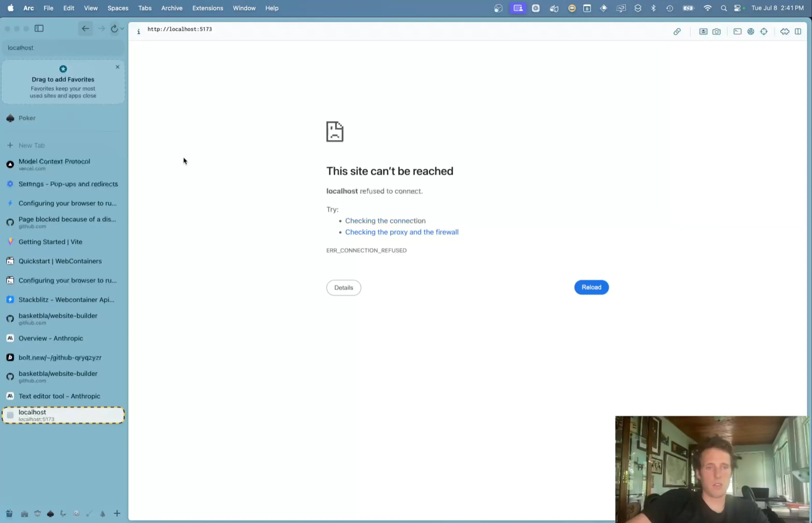Switch to bolt.new/~/github-qryqzyzr tab

pos(63,358)
